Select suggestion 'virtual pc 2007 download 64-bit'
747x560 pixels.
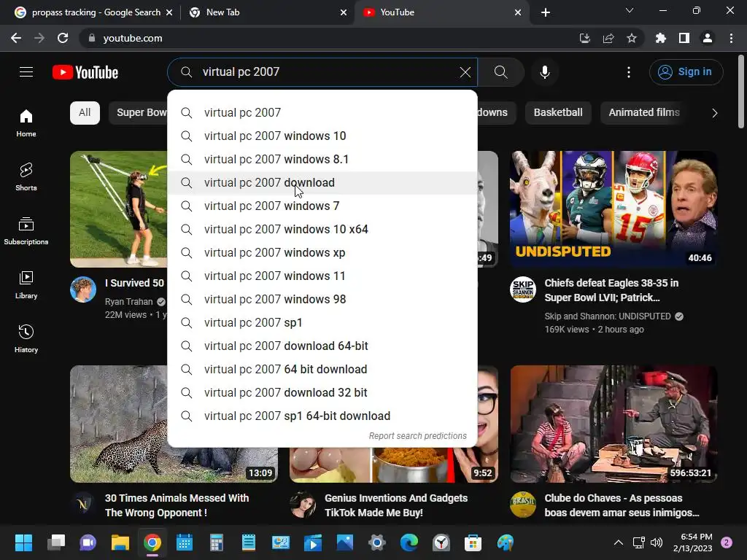tap(322, 346)
